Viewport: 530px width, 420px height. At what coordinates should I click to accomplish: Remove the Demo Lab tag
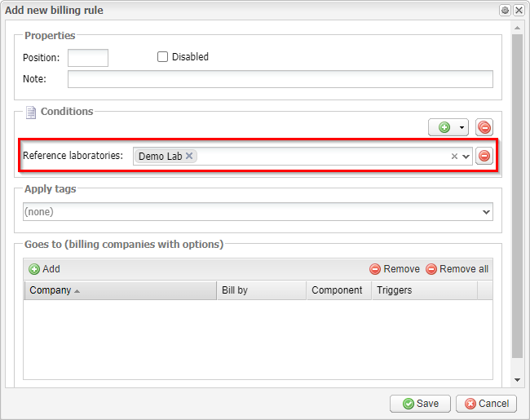pos(189,156)
